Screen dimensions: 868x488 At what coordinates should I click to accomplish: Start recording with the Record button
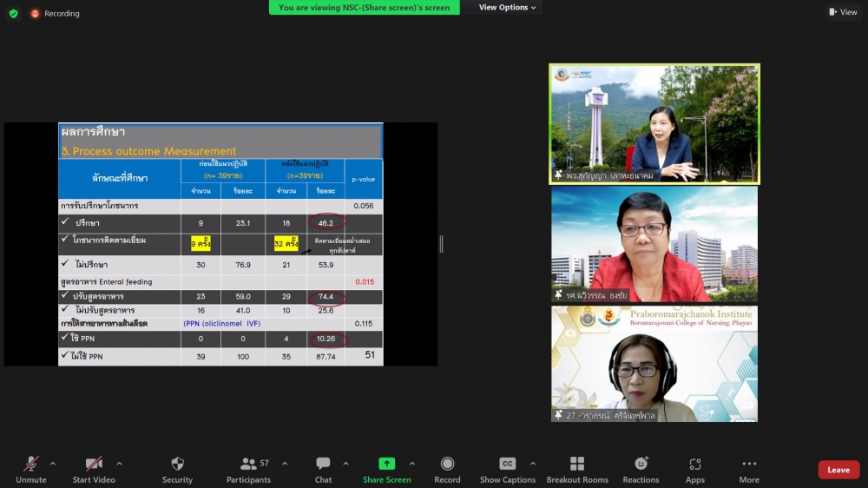(447, 465)
